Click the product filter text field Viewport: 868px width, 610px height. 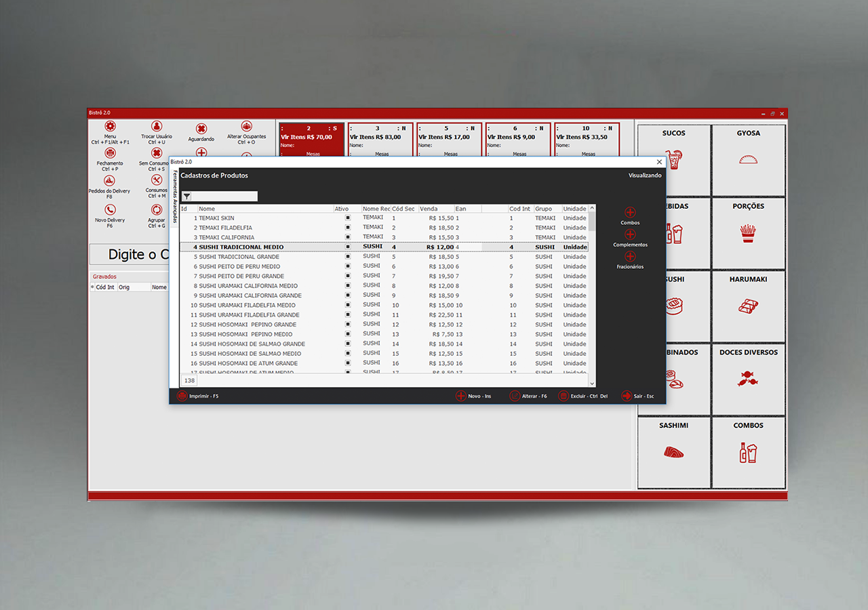(224, 197)
